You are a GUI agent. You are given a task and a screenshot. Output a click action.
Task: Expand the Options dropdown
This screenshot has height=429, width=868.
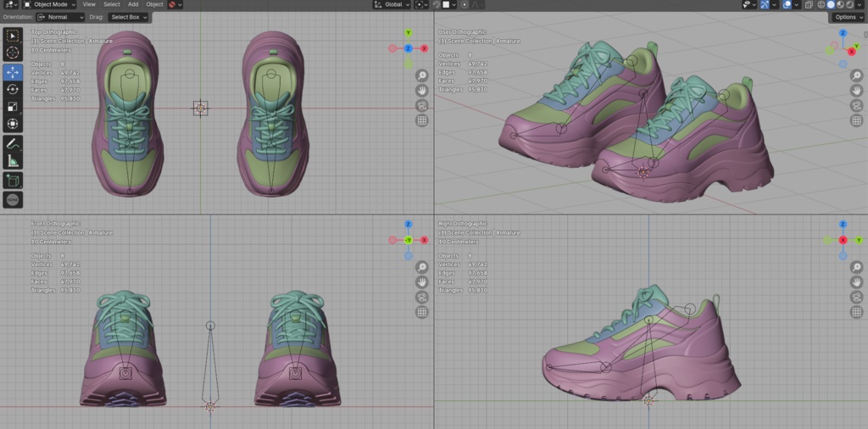coord(848,17)
